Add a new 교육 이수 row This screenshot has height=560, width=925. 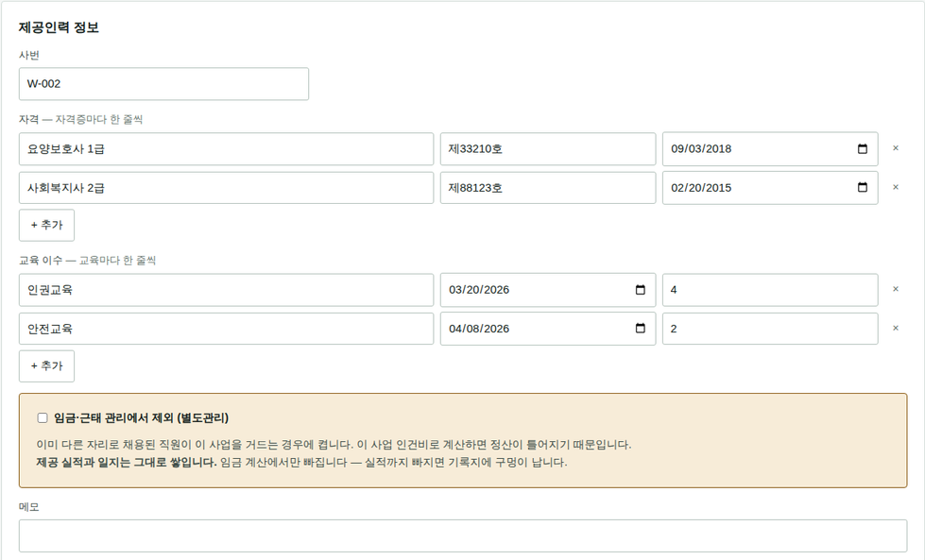click(46, 366)
